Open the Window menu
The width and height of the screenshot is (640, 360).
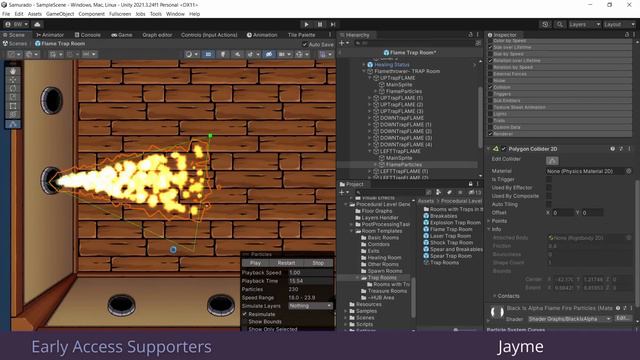[175, 14]
